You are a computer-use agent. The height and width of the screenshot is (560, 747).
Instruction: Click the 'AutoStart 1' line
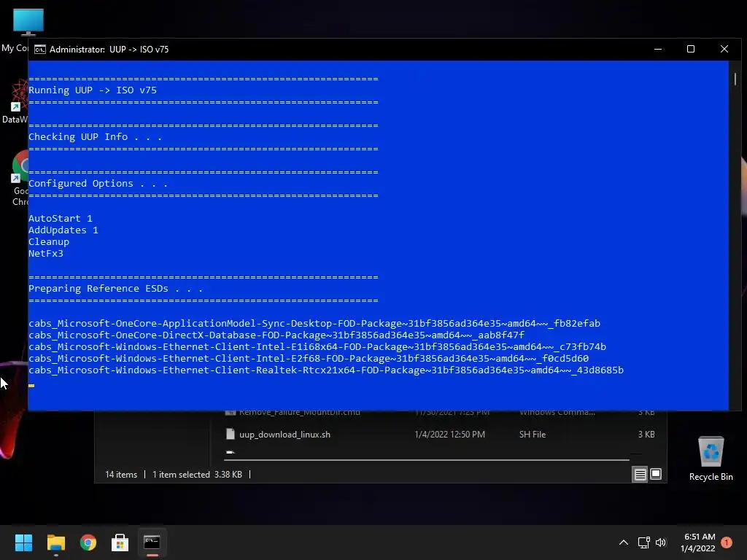coord(61,218)
